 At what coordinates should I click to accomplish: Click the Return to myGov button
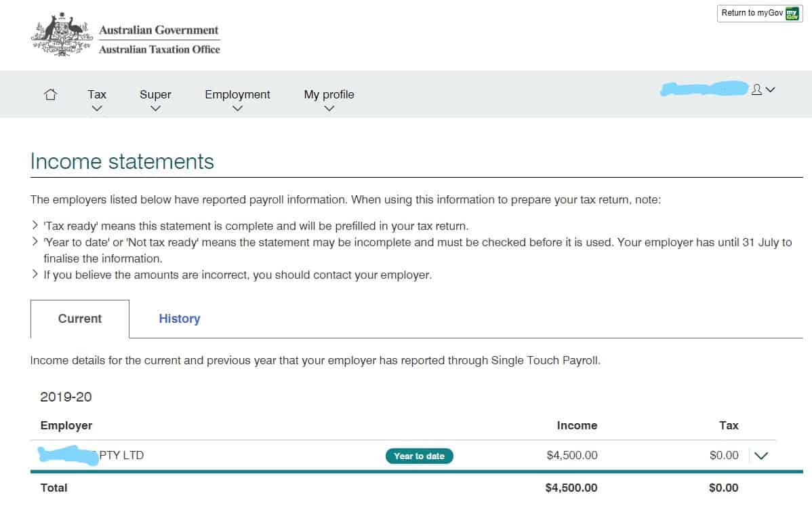(759, 14)
